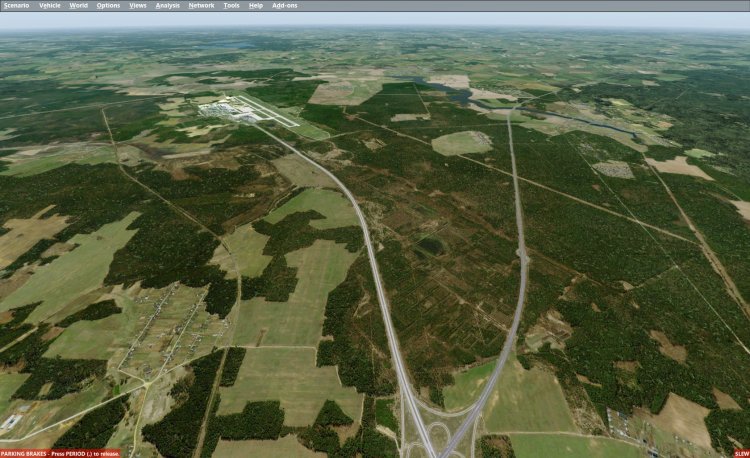Click the river lake near the horizon
This screenshot has width=750, height=458.
[x=455, y=94]
